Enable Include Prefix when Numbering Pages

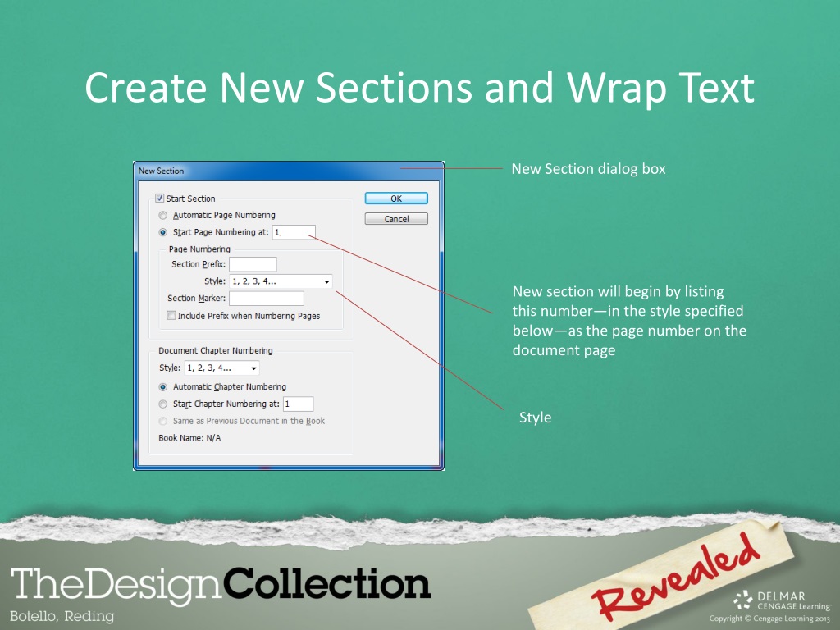[171, 316]
